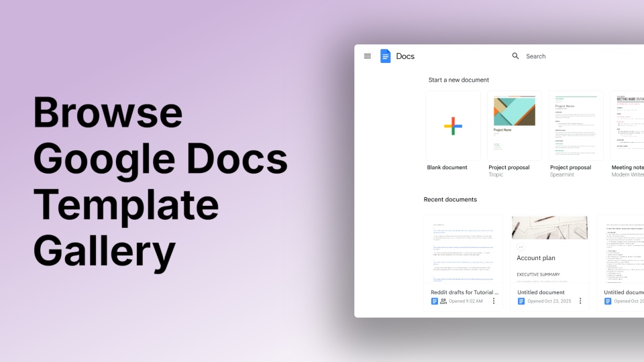Open the Project proposal Tropic template
Viewport: 644px width, 362px height.
point(515,125)
